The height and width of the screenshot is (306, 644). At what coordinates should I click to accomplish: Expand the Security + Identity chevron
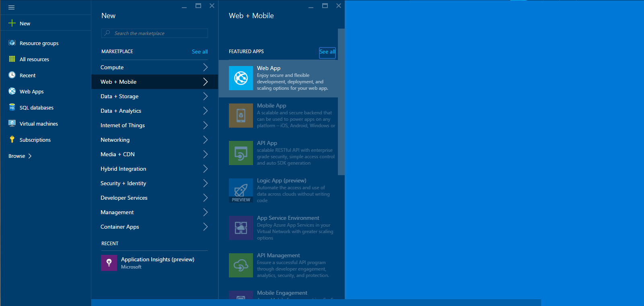205,183
